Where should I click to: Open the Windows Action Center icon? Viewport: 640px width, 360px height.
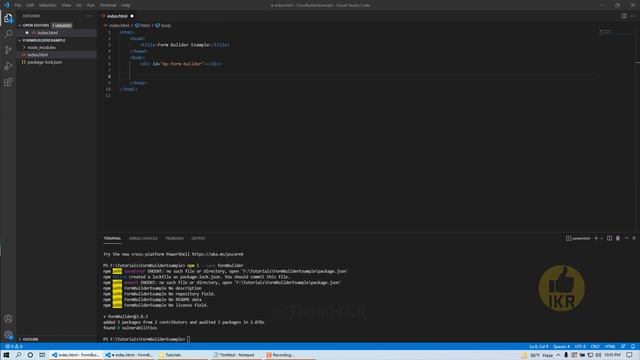click(x=630, y=355)
